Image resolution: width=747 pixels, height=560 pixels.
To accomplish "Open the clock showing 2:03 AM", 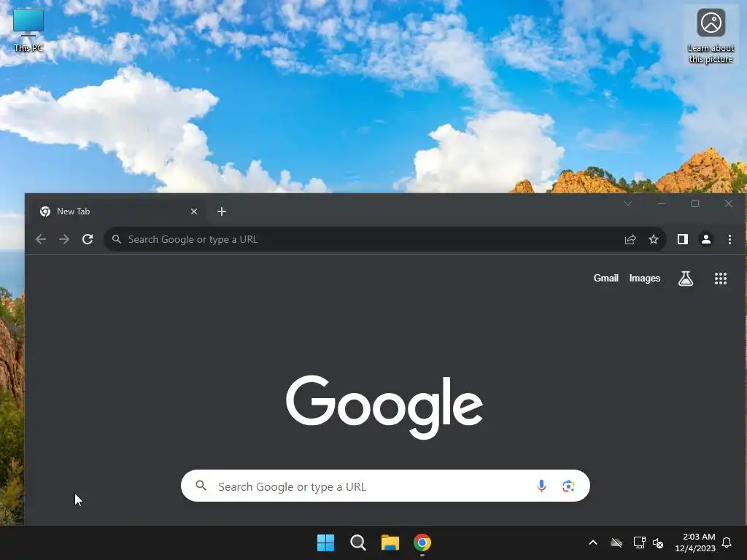I will (695, 542).
